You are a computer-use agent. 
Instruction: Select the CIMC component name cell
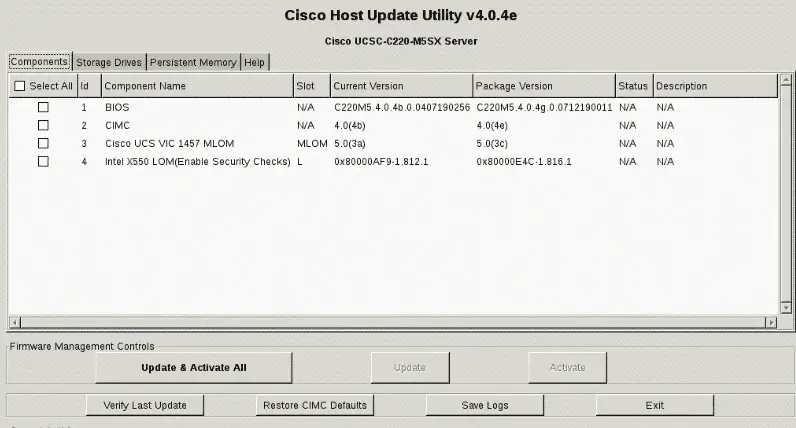tap(118, 125)
